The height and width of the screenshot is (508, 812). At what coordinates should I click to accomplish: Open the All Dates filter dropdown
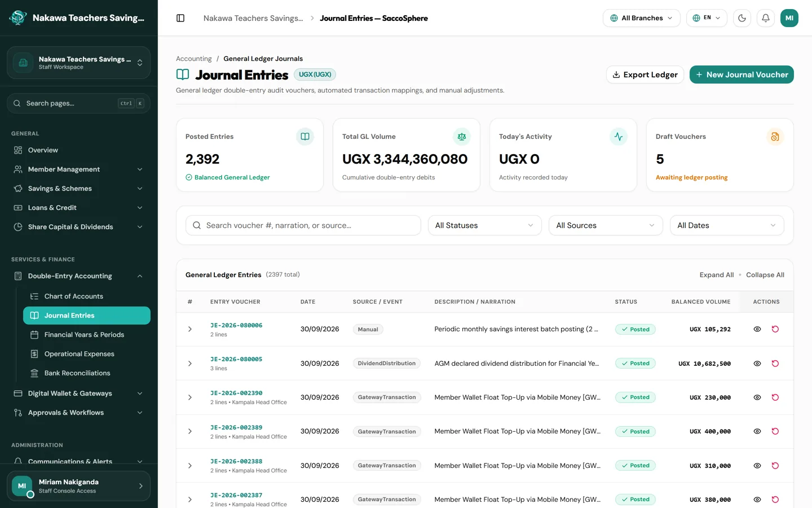point(727,225)
